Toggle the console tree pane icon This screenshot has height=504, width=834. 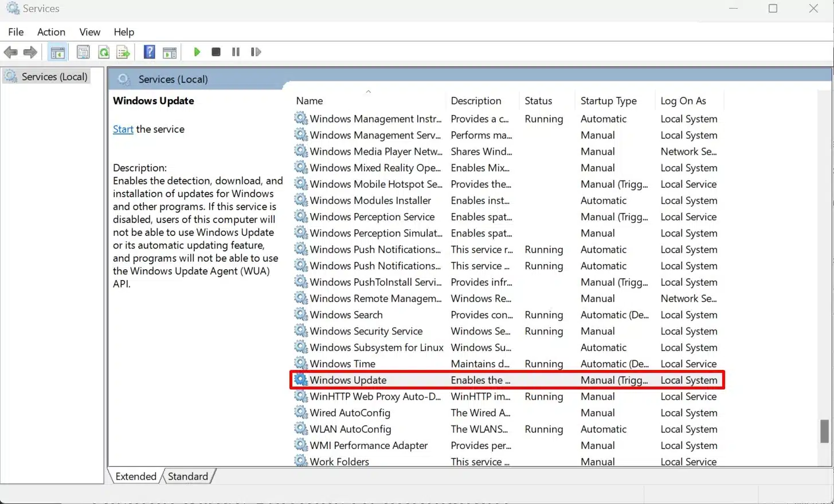point(57,52)
